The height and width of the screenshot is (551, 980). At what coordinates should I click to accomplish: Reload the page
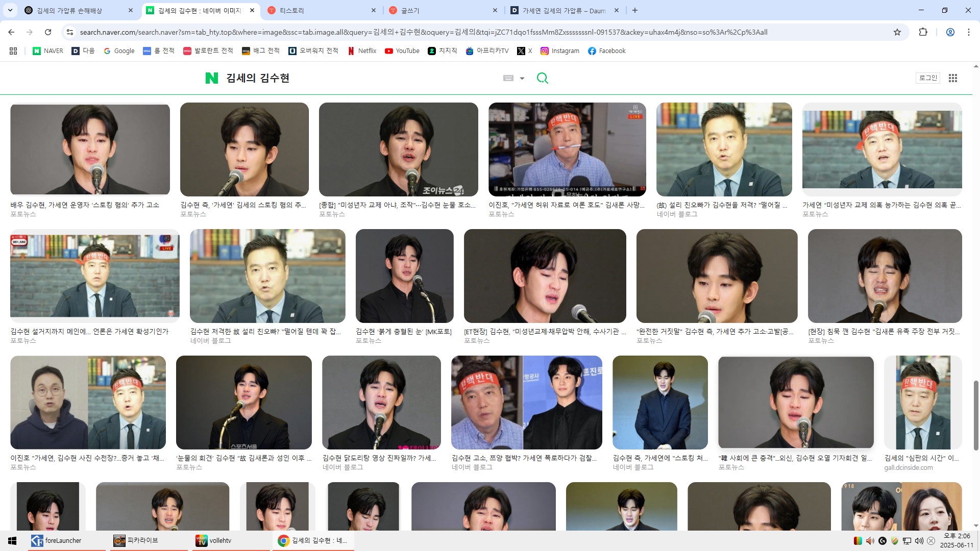click(48, 32)
